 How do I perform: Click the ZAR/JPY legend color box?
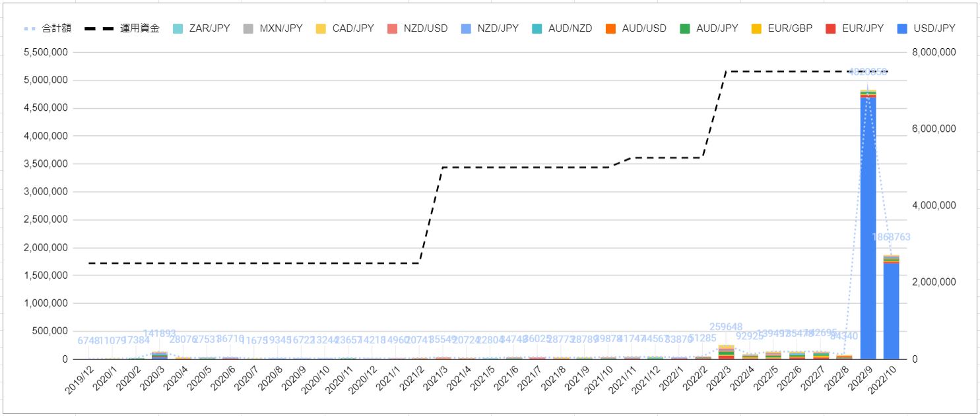(178, 28)
